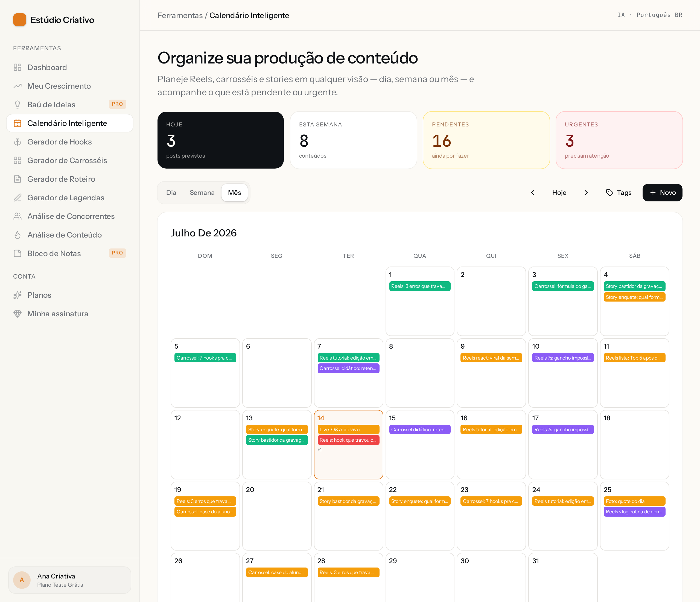
Task: Click the Calendário Inteligente calendar icon
Action: point(17,123)
